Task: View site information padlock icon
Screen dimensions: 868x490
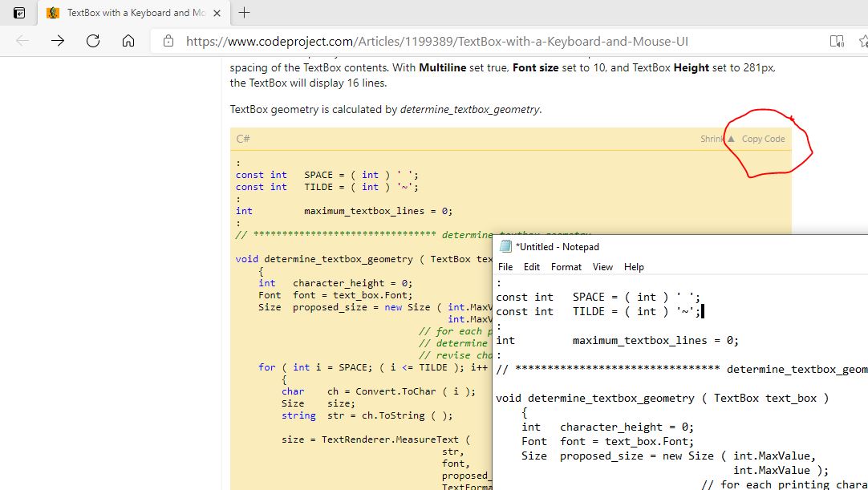Action: pos(168,41)
